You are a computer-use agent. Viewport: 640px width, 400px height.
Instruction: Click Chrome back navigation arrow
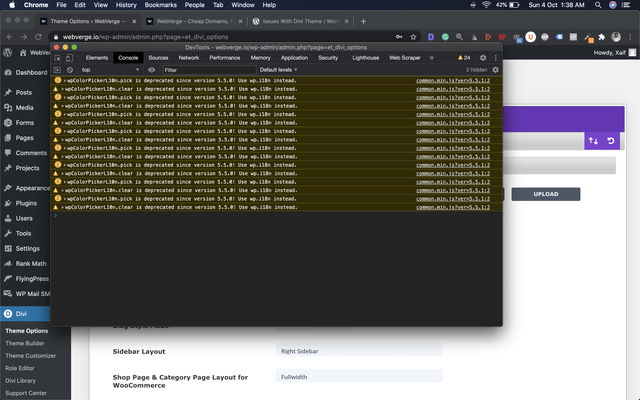[10, 37]
